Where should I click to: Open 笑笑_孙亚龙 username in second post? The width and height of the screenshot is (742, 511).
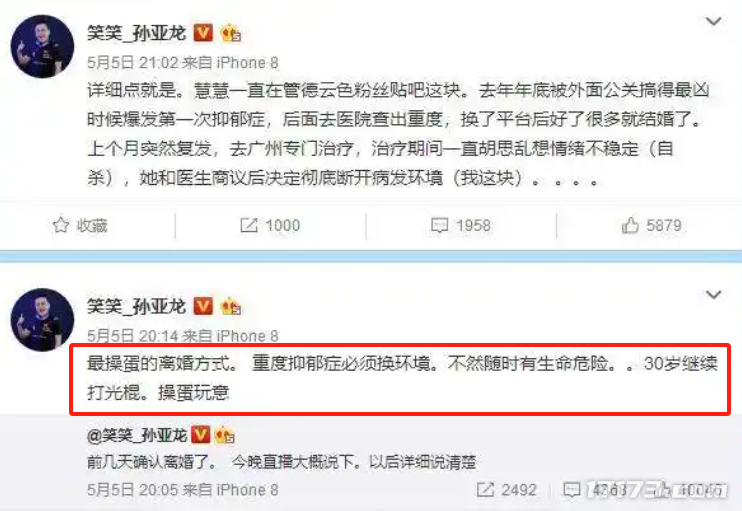click(x=137, y=307)
